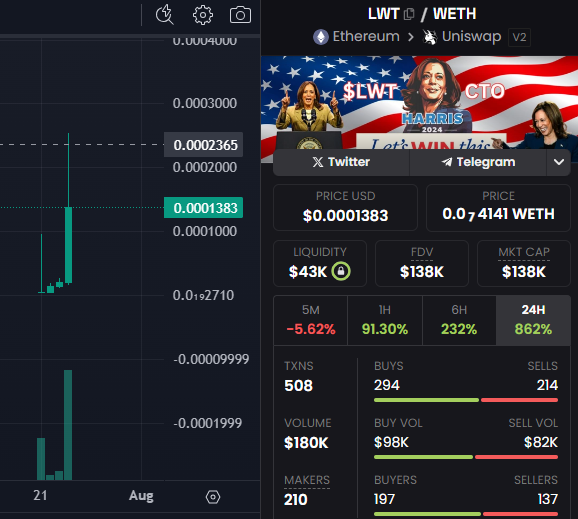
Task: Click the buy vol versus sell vol bar
Action: coord(466,457)
